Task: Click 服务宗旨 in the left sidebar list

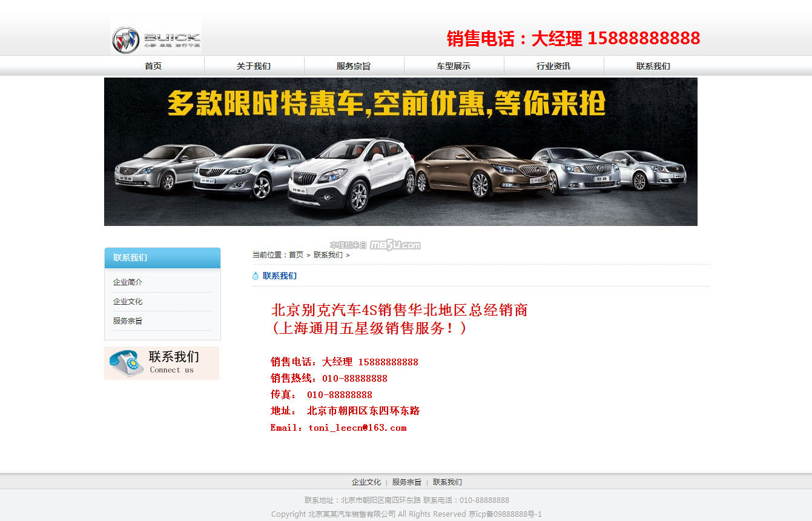Action: (x=128, y=321)
